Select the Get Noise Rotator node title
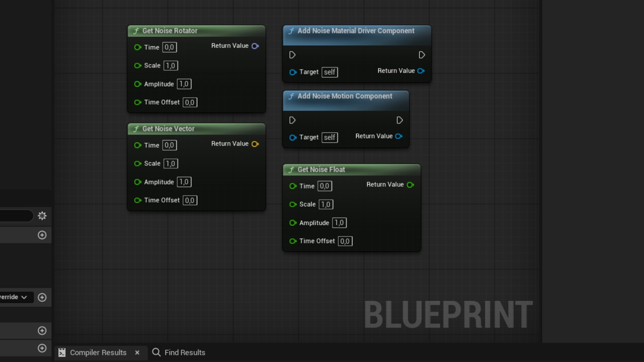Viewport: 644px width, 362px height. (x=170, y=31)
